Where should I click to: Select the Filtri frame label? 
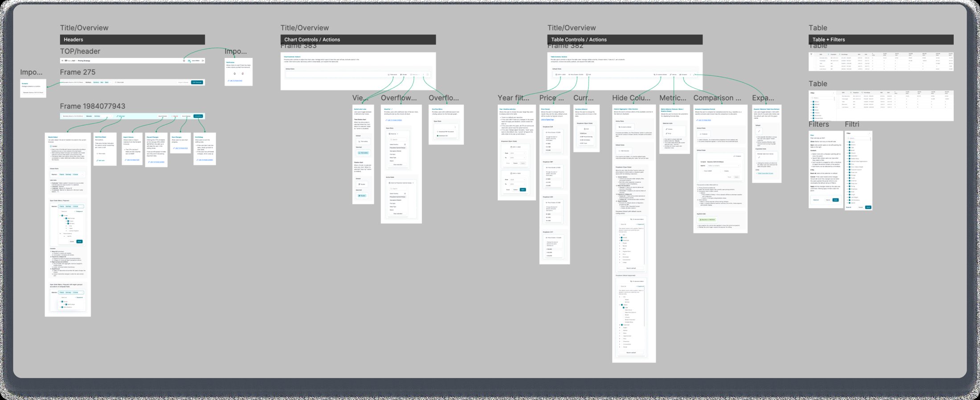[852, 124]
